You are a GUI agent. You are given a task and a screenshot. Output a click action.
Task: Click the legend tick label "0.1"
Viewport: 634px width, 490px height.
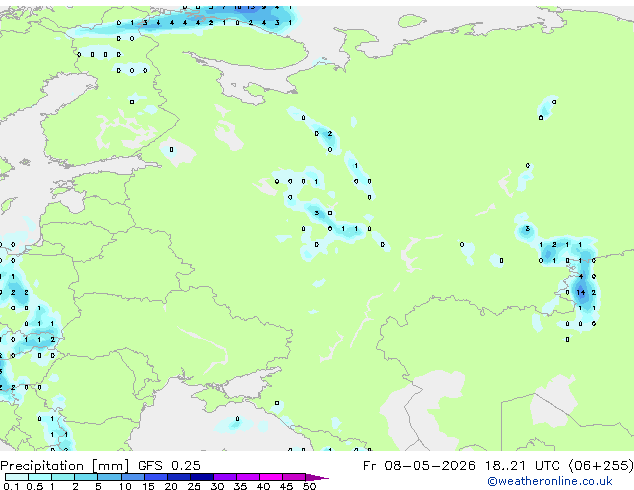[11, 486]
